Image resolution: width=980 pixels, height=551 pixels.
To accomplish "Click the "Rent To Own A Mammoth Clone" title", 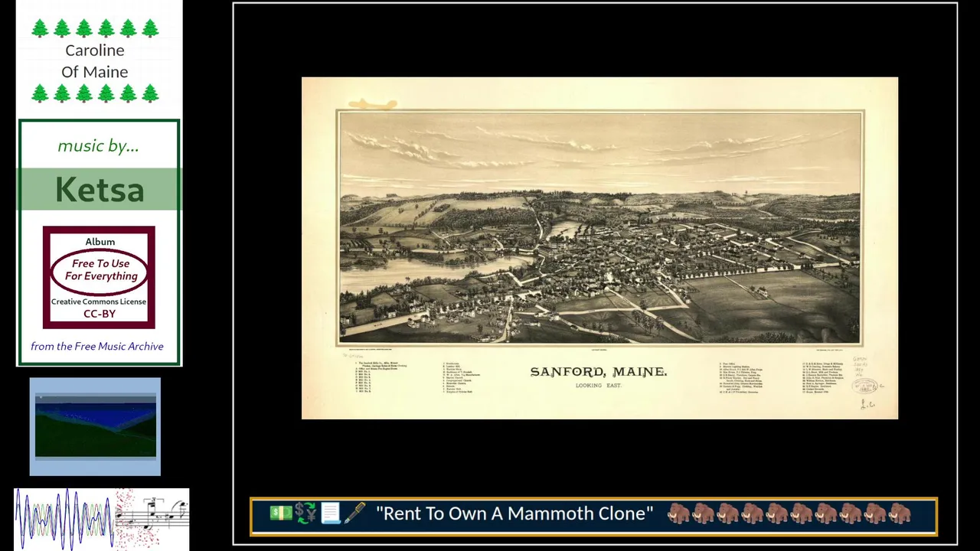I will 514,514.
